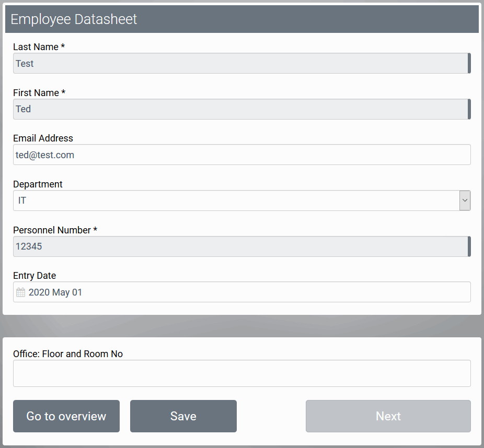Click the Last Name label
The width and height of the screenshot is (484, 448).
pyautogui.click(x=39, y=47)
